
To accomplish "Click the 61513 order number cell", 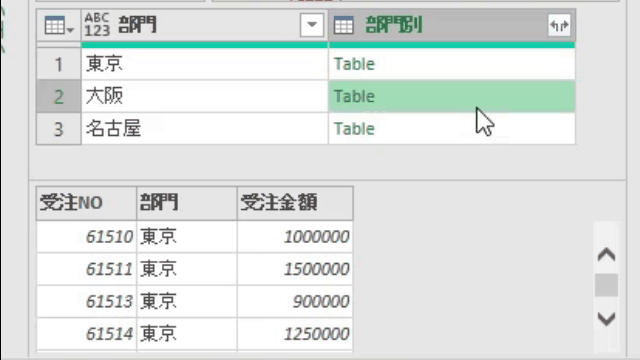I will point(87,301).
